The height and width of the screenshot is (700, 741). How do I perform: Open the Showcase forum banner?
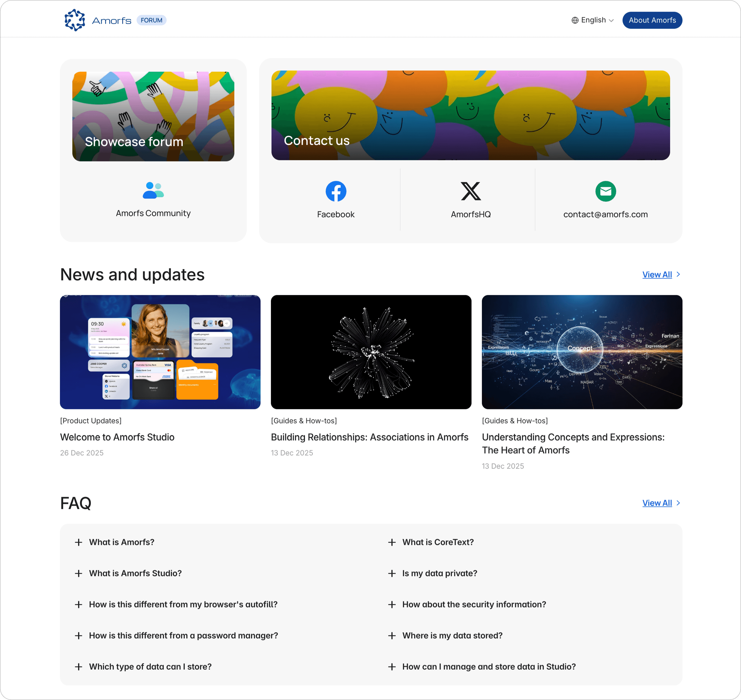click(x=153, y=116)
